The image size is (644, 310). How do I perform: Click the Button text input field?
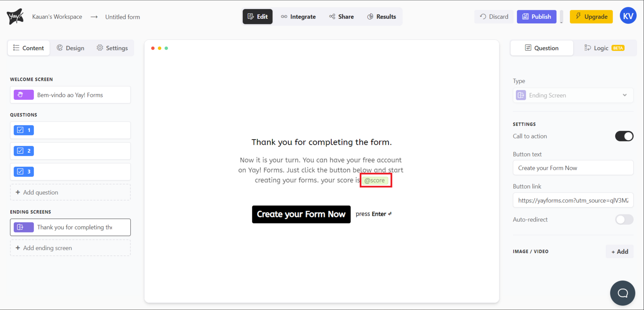click(573, 168)
